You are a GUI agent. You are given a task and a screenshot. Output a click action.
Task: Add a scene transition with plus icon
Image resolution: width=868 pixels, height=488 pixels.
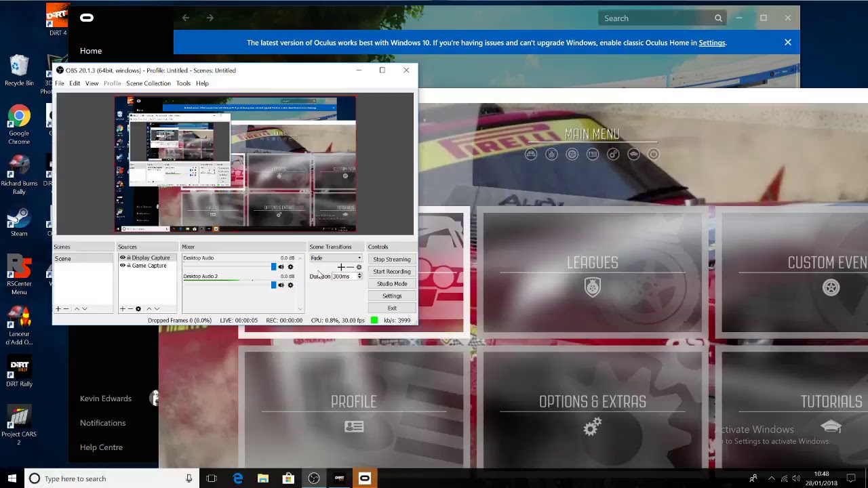[342, 268]
